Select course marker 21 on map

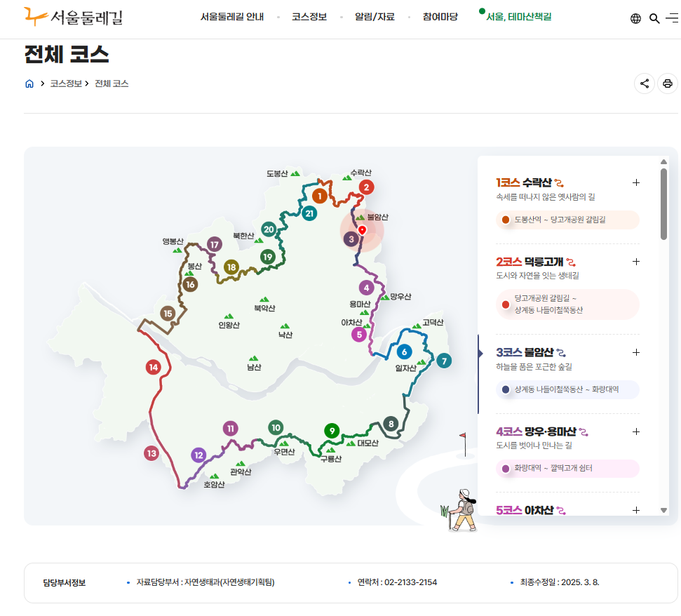[x=309, y=213]
